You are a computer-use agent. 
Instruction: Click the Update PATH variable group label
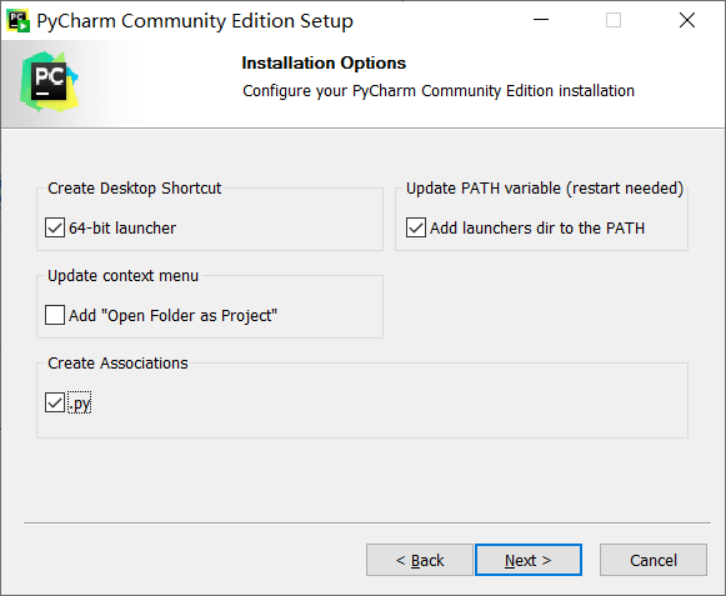[x=545, y=188]
